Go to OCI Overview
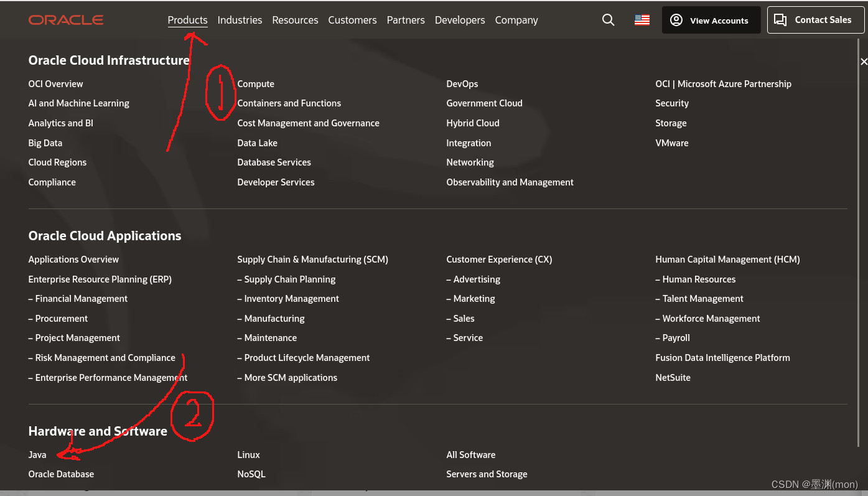 (55, 83)
